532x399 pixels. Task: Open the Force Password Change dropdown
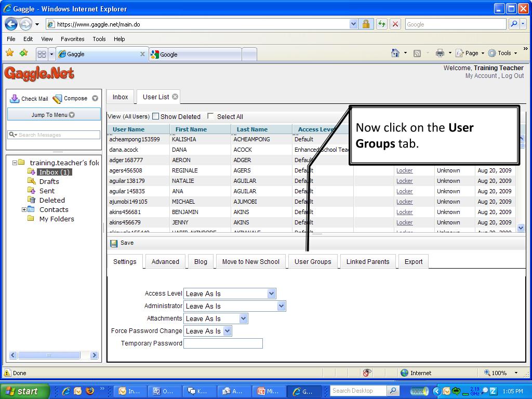click(228, 331)
